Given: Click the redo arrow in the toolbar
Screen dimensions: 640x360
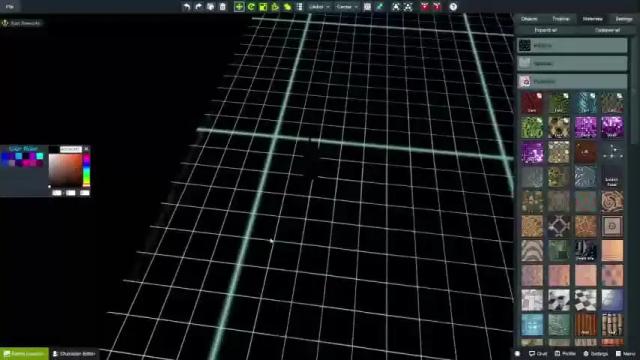Looking at the screenshot, I should click(x=198, y=7).
